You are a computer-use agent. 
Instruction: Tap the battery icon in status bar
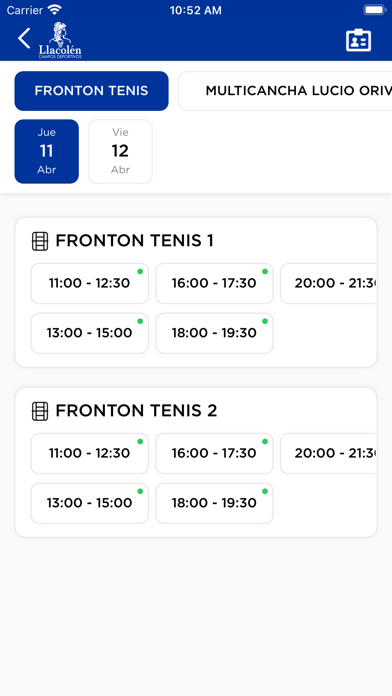375,10
